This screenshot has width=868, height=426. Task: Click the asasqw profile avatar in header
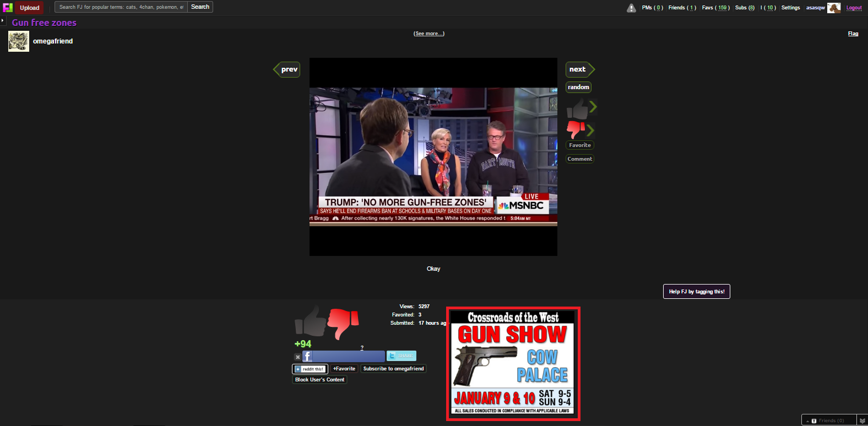pos(834,8)
